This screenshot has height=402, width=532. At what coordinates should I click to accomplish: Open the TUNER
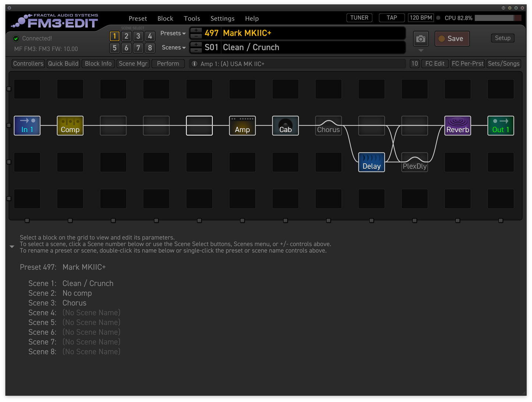359,17
